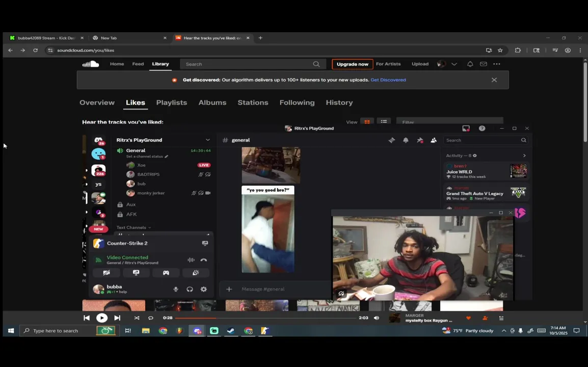Toggle repeat in SoundCloud player

(151, 318)
